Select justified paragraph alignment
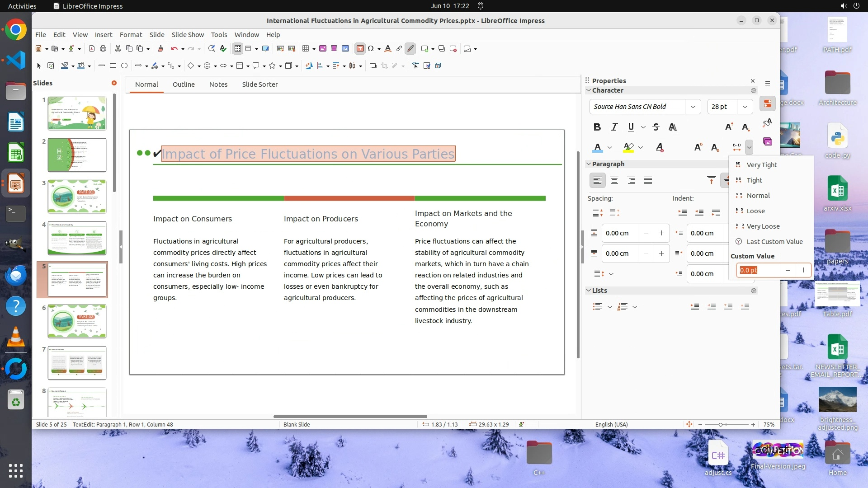 (x=648, y=181)
